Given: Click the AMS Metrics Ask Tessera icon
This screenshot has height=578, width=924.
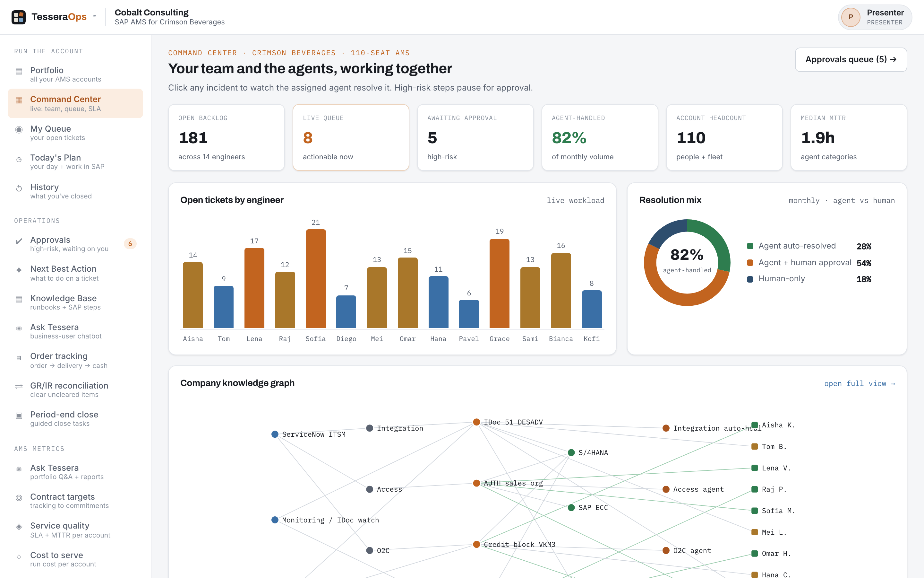Looking at the screenshot, I should coord(19,469).
